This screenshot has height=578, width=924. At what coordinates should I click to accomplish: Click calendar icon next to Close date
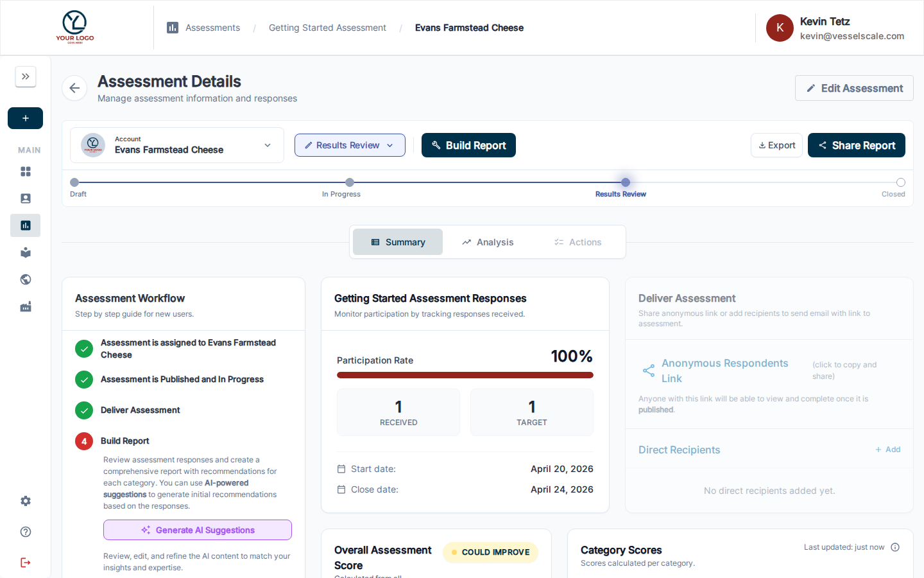coord(341,489)
